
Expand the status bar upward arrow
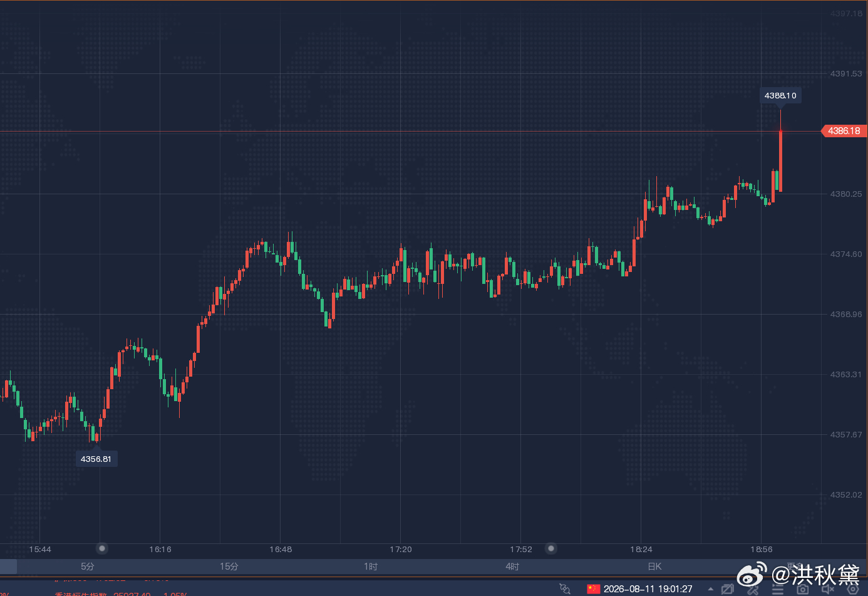point(710,589)
